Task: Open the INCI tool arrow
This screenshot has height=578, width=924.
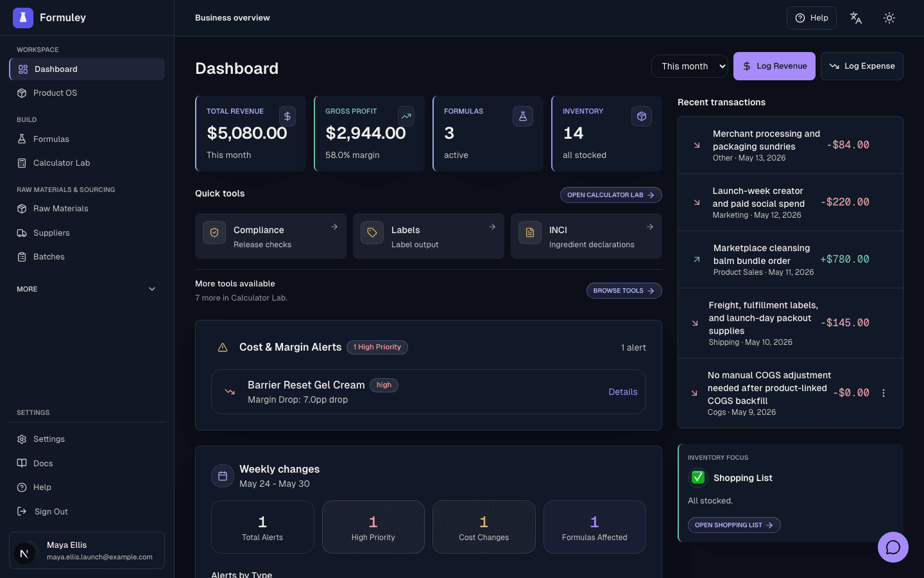Action: (650, 227)
